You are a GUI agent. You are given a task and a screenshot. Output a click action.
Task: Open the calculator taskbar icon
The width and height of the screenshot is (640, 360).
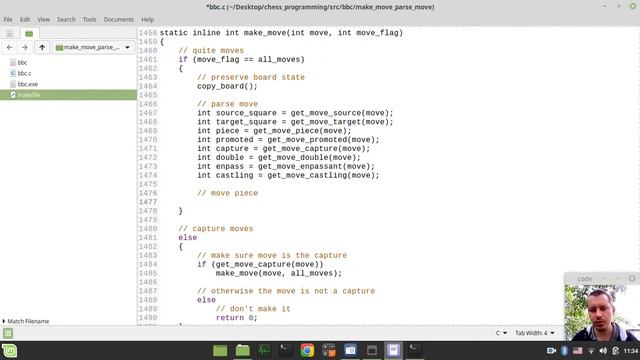(329, 351)
